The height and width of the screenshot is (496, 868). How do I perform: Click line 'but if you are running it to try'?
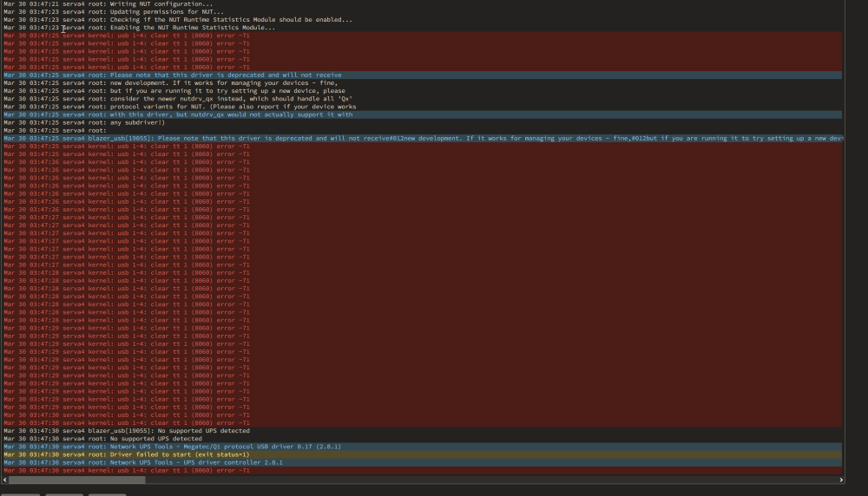tap(422, 91)
